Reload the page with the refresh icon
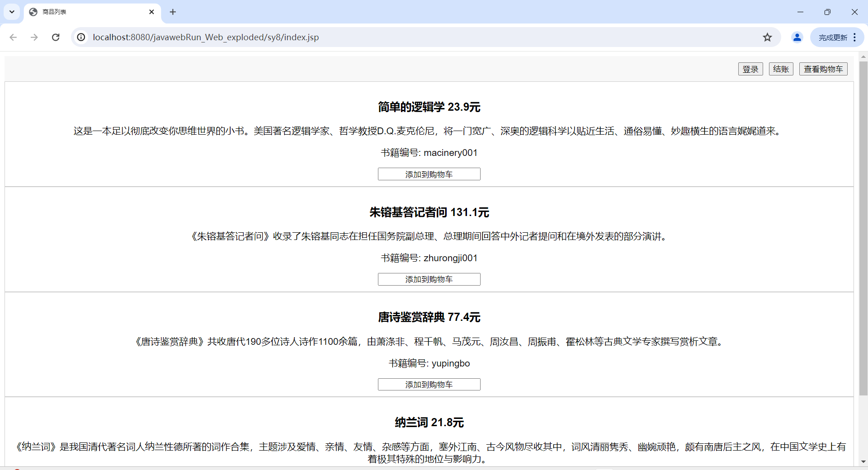This screenshot has width=868, height=470. 56,37
